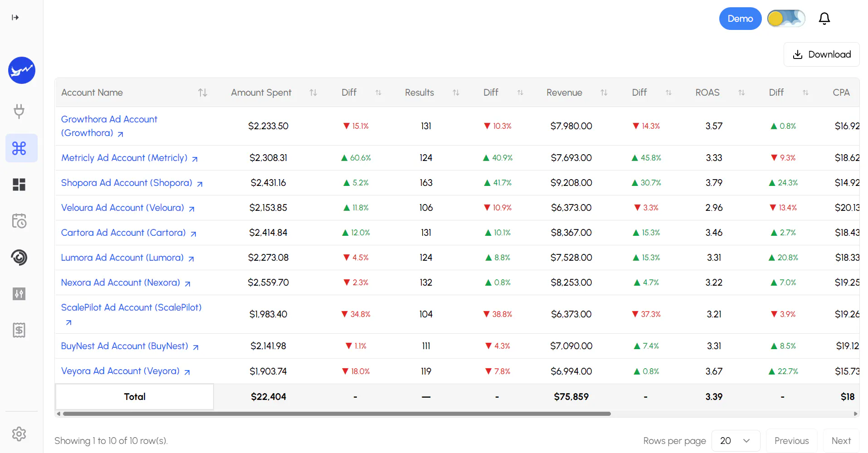Sort by Revenue column arrows
868x453 pixels.
tap(604, 93)
